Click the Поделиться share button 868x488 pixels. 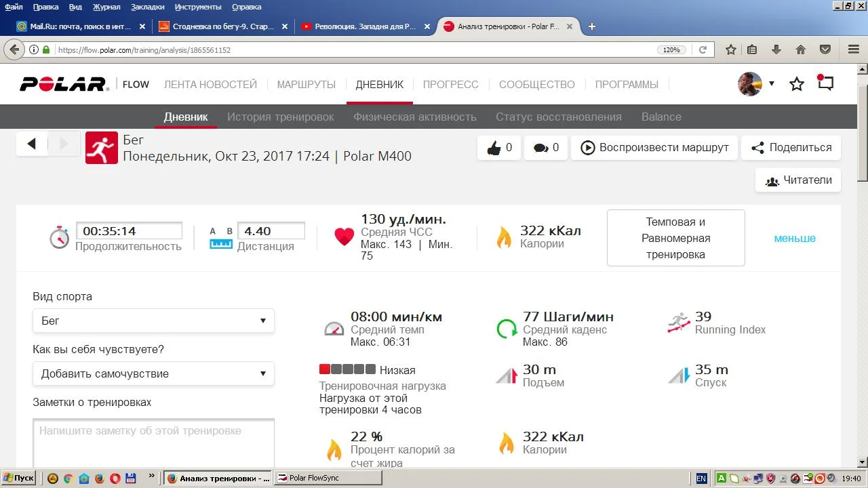point(791,148)
